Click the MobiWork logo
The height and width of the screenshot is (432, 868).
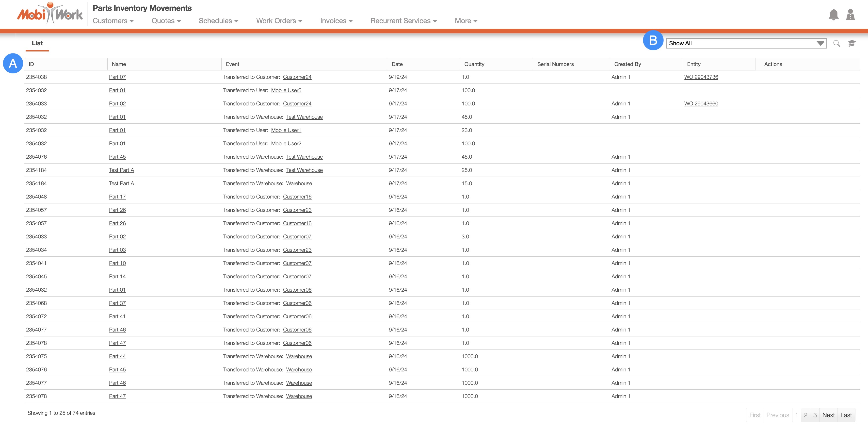point(50,14)
